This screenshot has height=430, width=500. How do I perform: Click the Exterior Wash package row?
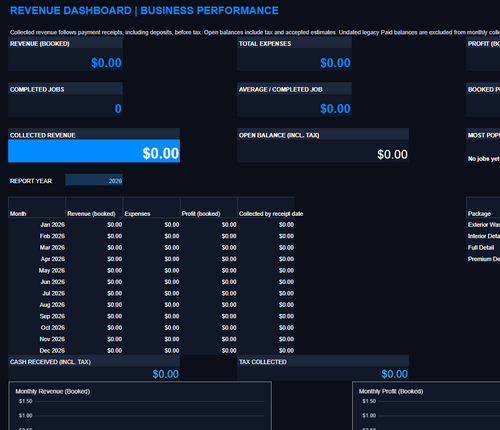483,225
